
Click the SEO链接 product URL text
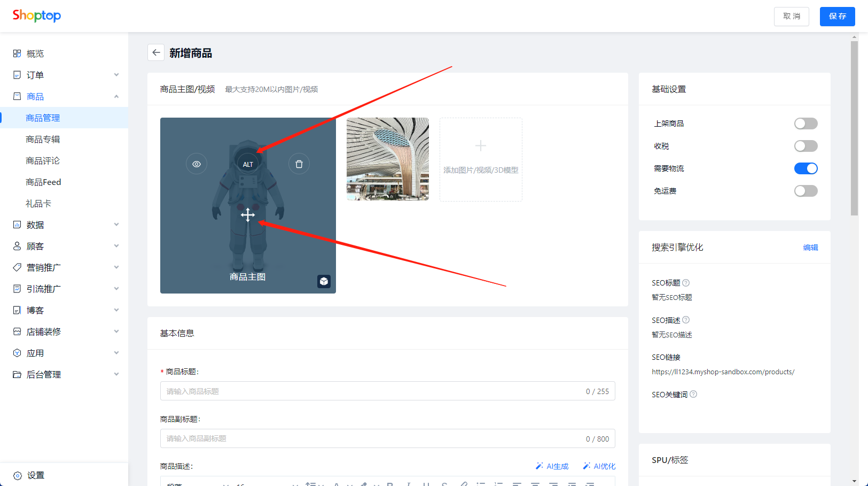pos(723,372)
